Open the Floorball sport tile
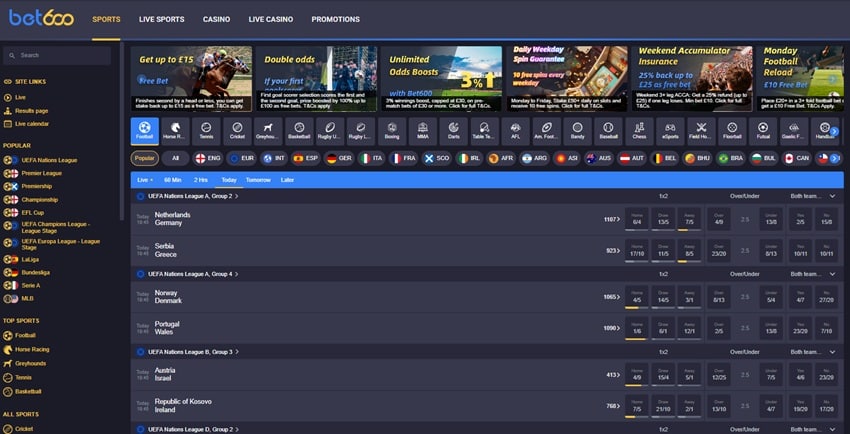The image size is (850, 434). point(732,131)
